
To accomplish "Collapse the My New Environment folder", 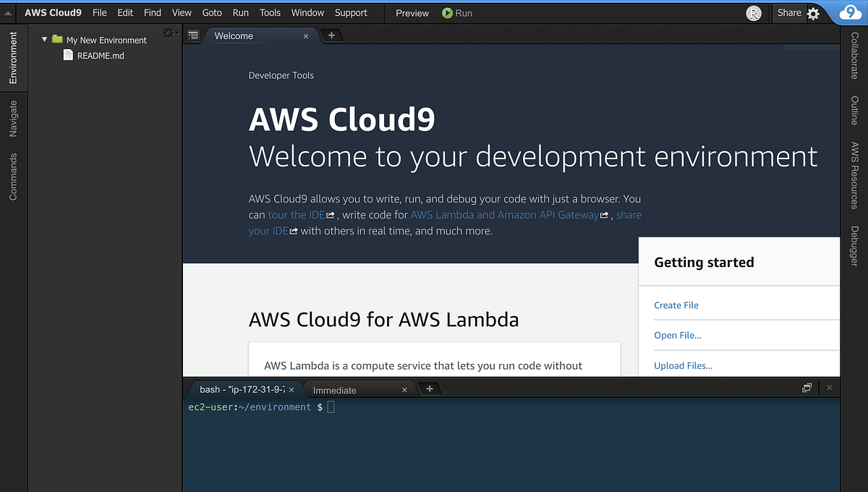I will pos(43,40).
